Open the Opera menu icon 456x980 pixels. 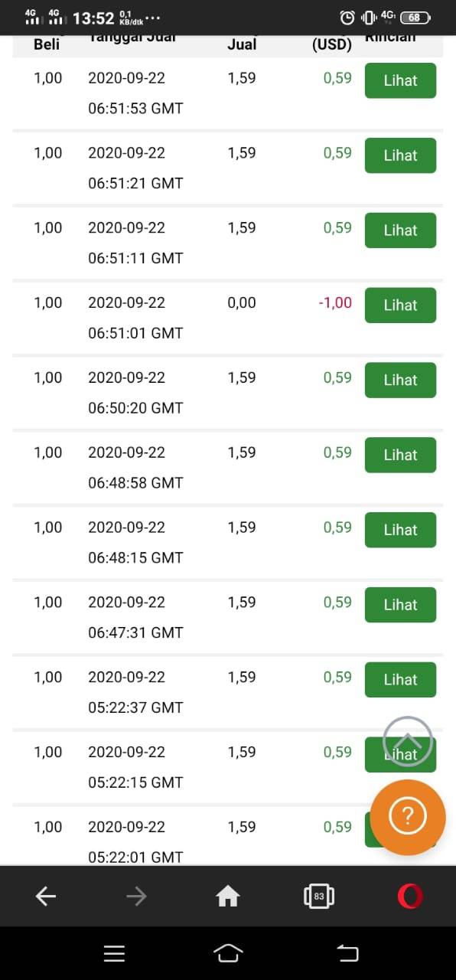coord(410,896)
